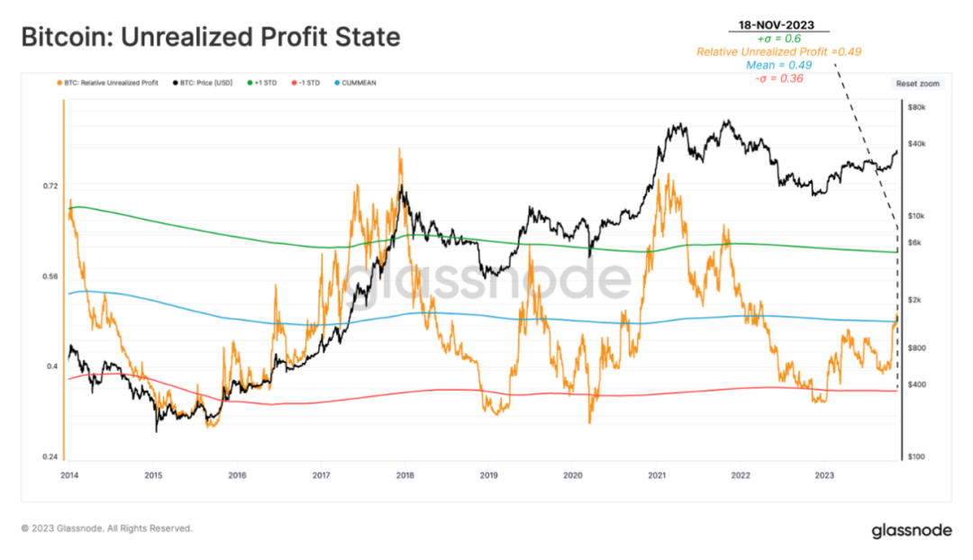Image resolution: width=973 pixels, height=560 pixels.
Task: Toggle the CUMMEAN legend entry
Action: pos(355,83)
